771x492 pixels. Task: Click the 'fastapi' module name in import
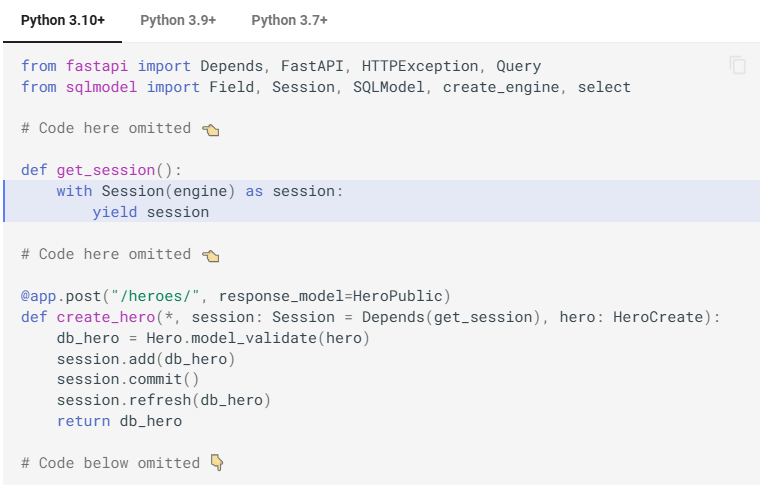[x=97, y=66]
